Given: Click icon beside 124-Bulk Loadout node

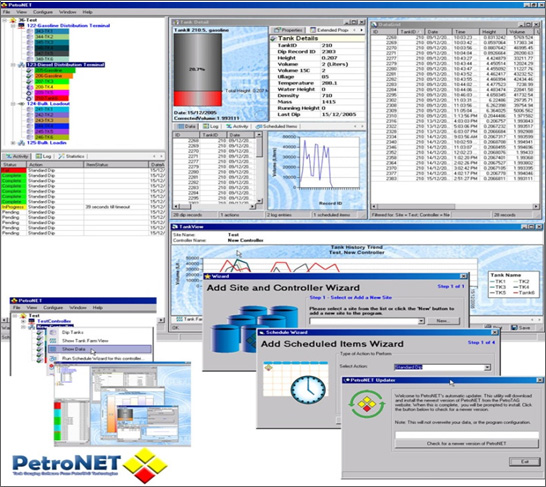Looking at the screenshot, I should point(22,104).
